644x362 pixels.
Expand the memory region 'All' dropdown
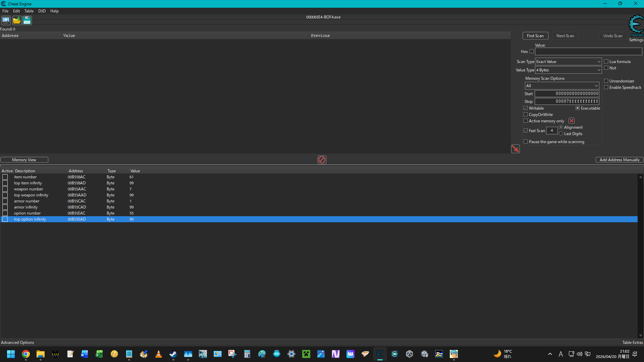coord(562,86)
